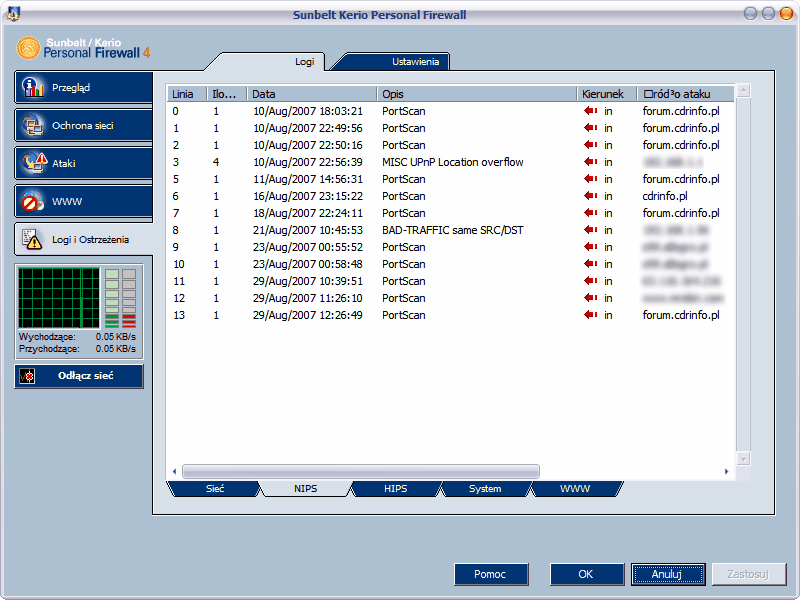
Task: Select the MISC UPnP Location overflow entry
Action: click(451, 162)
